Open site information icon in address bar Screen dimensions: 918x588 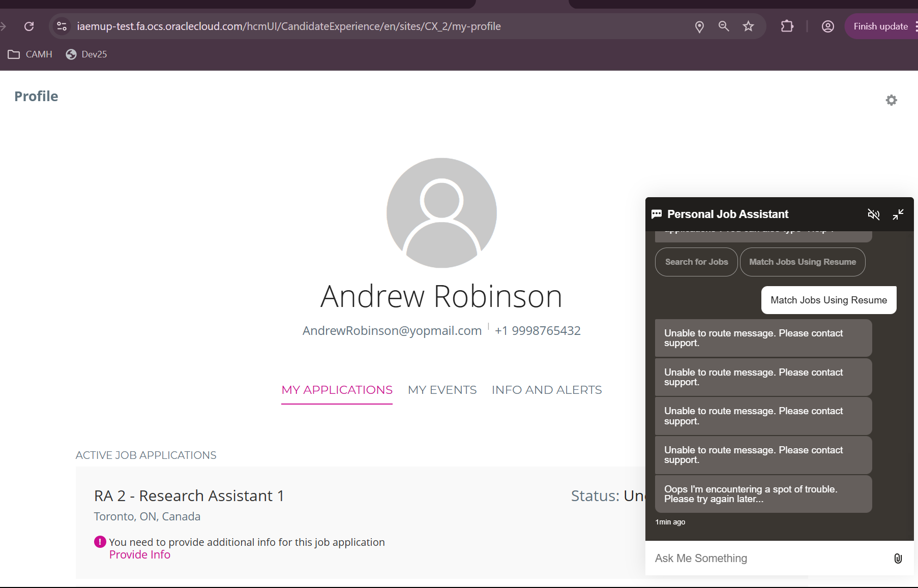(x=62, y=26)
